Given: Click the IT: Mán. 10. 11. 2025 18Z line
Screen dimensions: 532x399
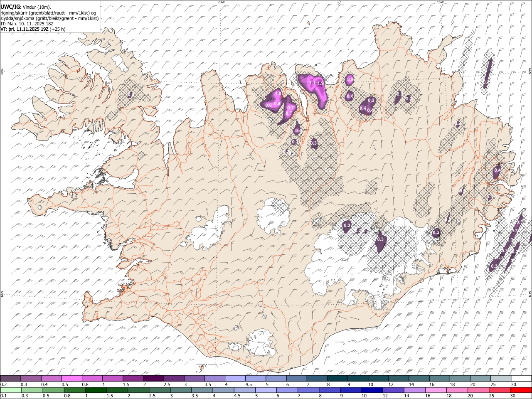Looking at the screenshot, I should 27,24.
